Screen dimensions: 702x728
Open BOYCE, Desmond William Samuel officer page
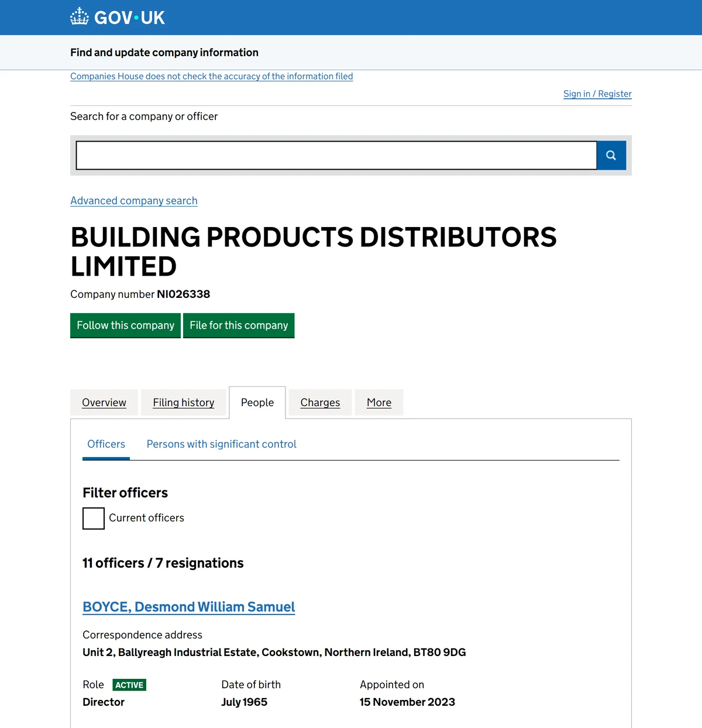point(188,607)
